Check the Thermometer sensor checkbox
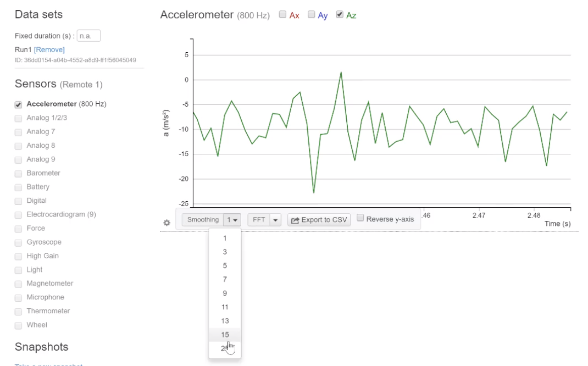This screenshot has width=588, height=366. pyautogui.click(x=18, y=312)
